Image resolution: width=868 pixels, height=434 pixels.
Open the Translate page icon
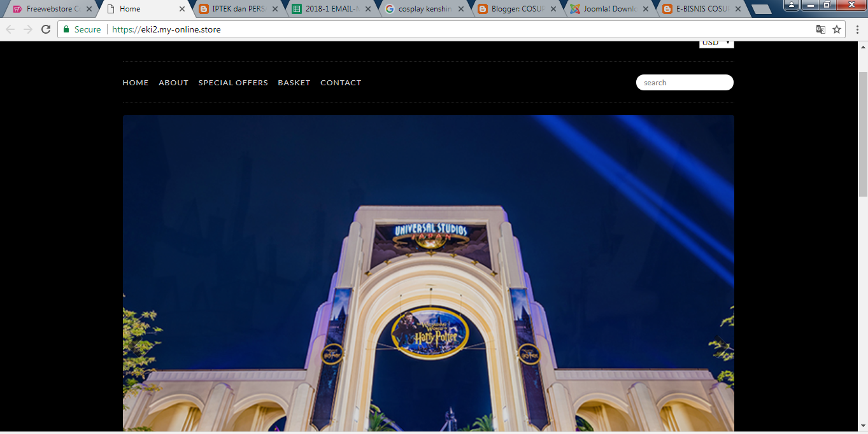tap(821, 29)
